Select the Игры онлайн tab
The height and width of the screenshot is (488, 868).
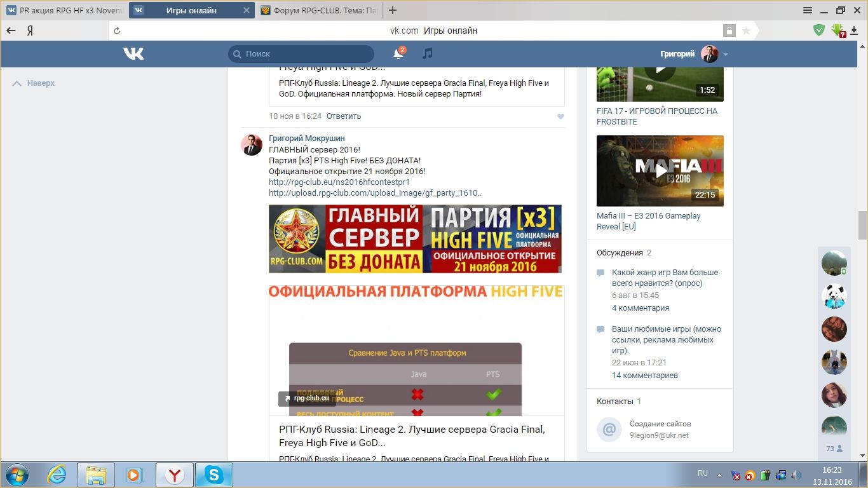coord(191,10)
